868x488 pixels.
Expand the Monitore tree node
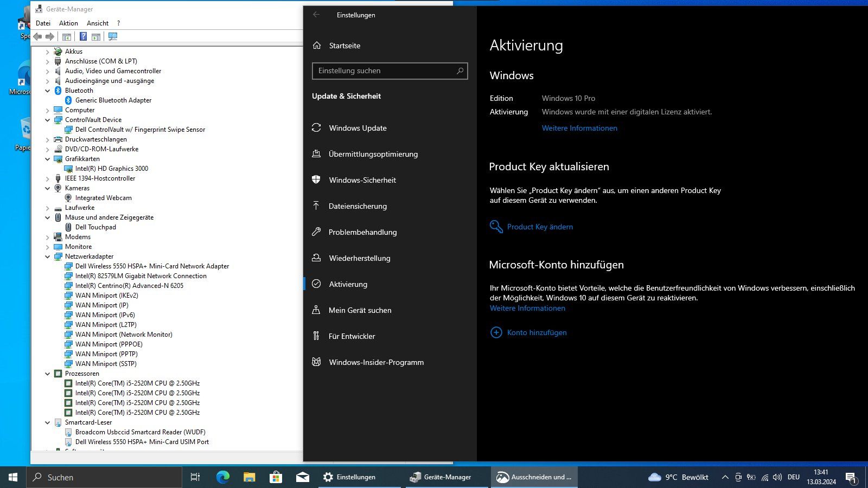point(47,247)
